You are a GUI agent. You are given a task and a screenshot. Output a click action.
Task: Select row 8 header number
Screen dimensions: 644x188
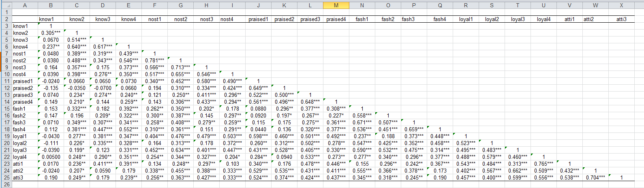click(6, 60)
